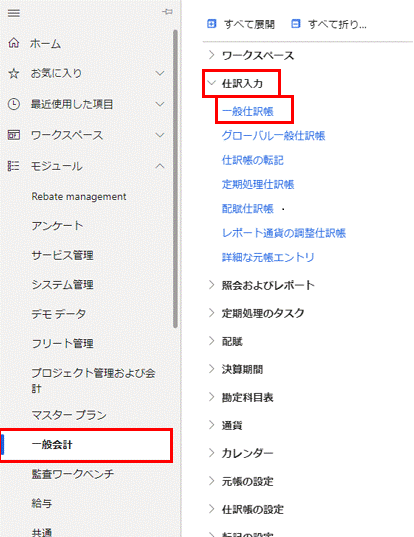Viewport: 414px width, 537px height.
Task: Click the modules list icon
Action: [x=14, y=166]
